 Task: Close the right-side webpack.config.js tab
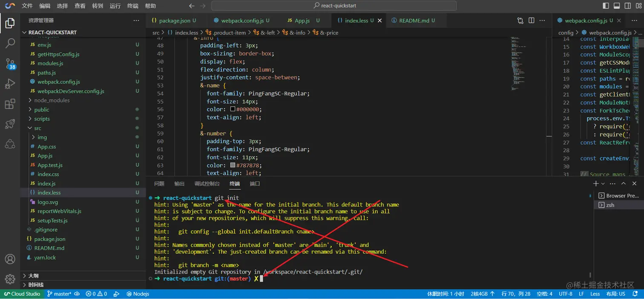619,20
